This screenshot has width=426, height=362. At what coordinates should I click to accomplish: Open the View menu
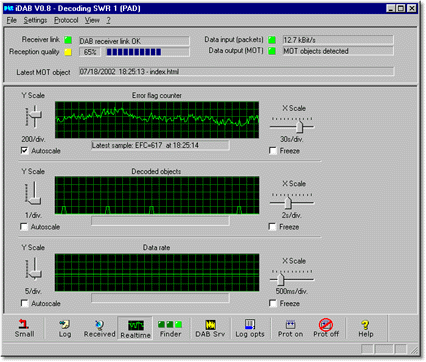point(92,20)
